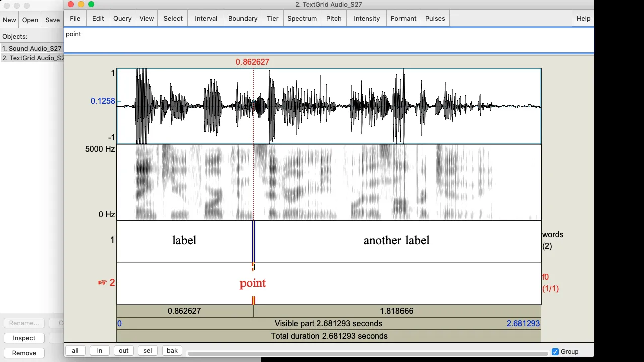Click the 'out' zoom button
This screenshot has width=644, height=362.
pyautogui.click(x=123, y=350)
